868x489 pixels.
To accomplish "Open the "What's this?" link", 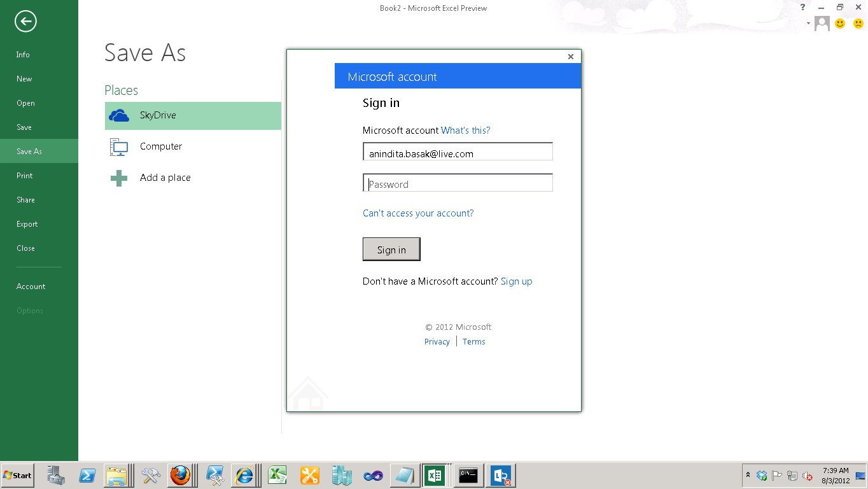I will click(466, 131).
